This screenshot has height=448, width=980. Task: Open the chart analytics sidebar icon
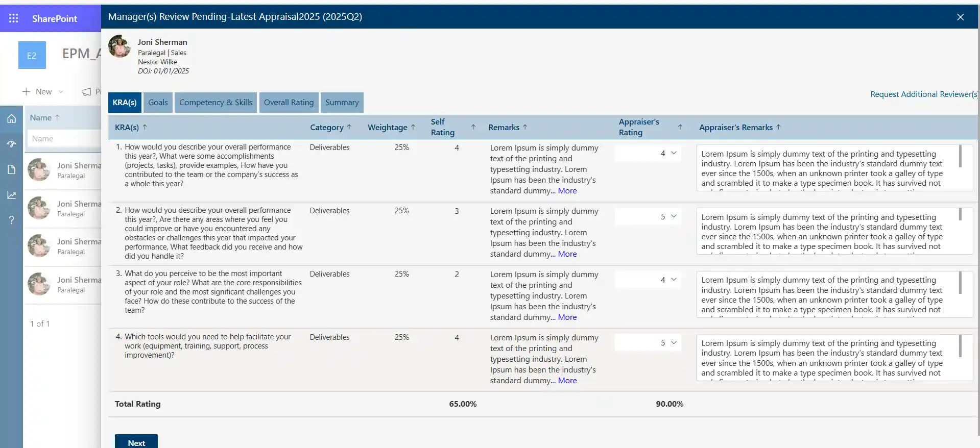(x=11, y=195)
